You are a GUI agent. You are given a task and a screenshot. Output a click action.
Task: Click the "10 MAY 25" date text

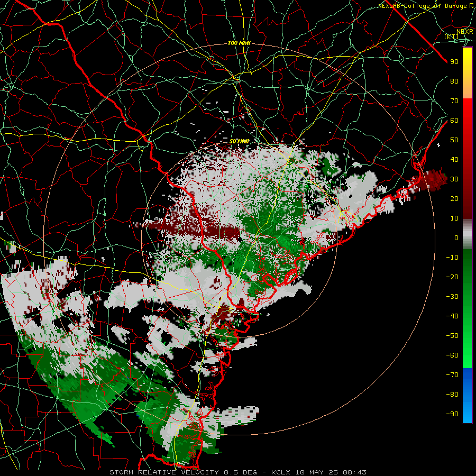tap(317, 472)
